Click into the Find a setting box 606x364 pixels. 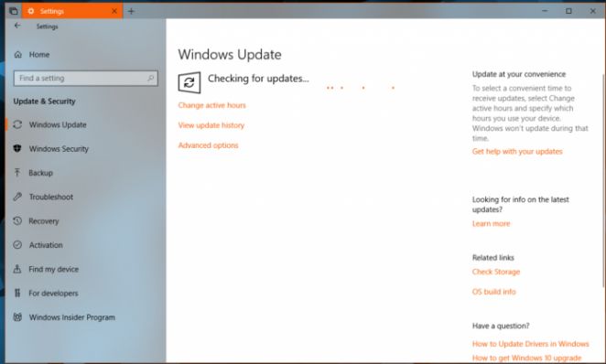(x=86, y=78)
